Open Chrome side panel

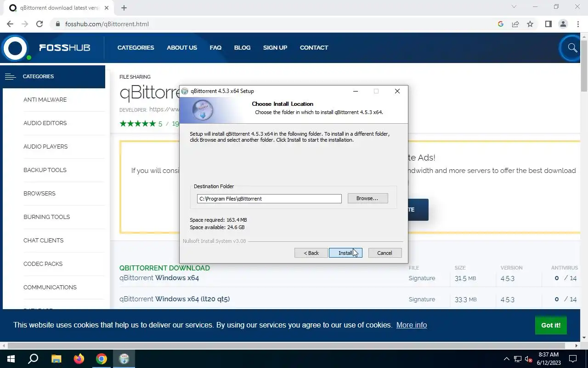[x=548, y=24]
